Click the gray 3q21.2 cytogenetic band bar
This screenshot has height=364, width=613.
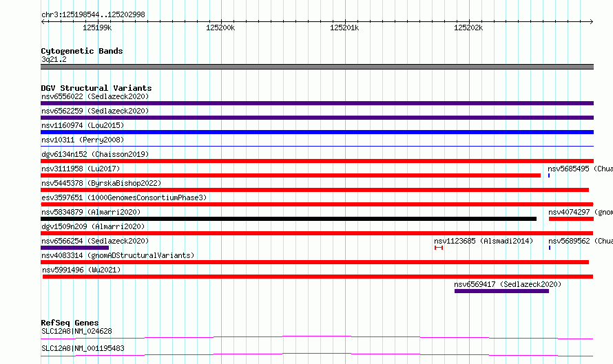tap(317, 67)
